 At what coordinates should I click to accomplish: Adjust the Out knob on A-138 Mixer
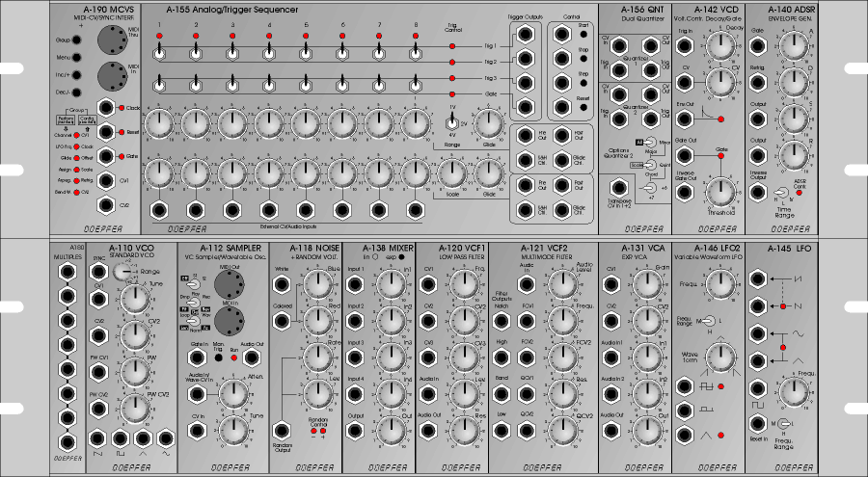[392, 431]
